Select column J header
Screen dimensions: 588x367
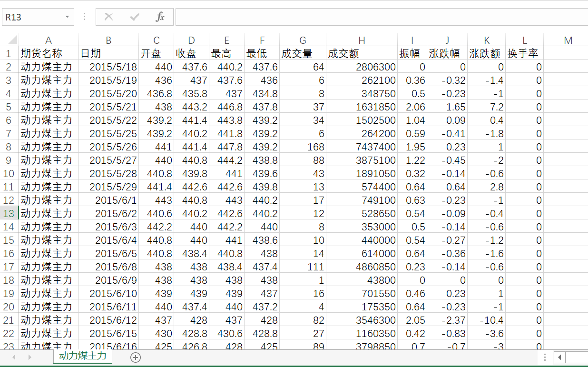pos(447,40)
